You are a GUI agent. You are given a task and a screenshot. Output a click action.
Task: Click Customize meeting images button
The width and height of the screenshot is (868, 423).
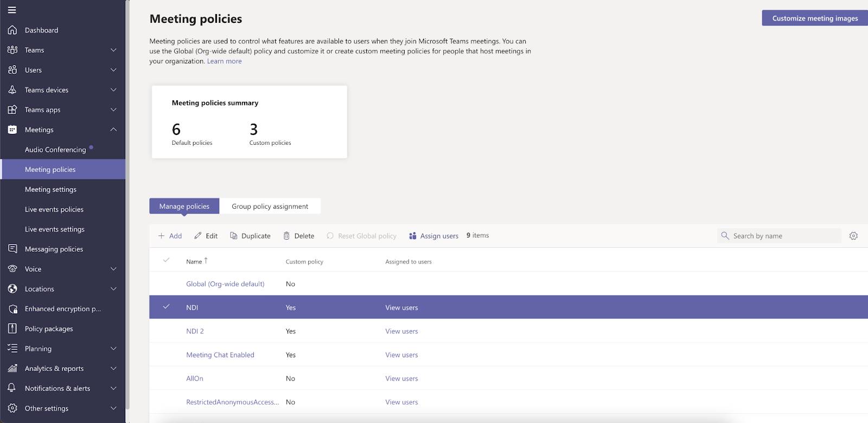point(815,18)
